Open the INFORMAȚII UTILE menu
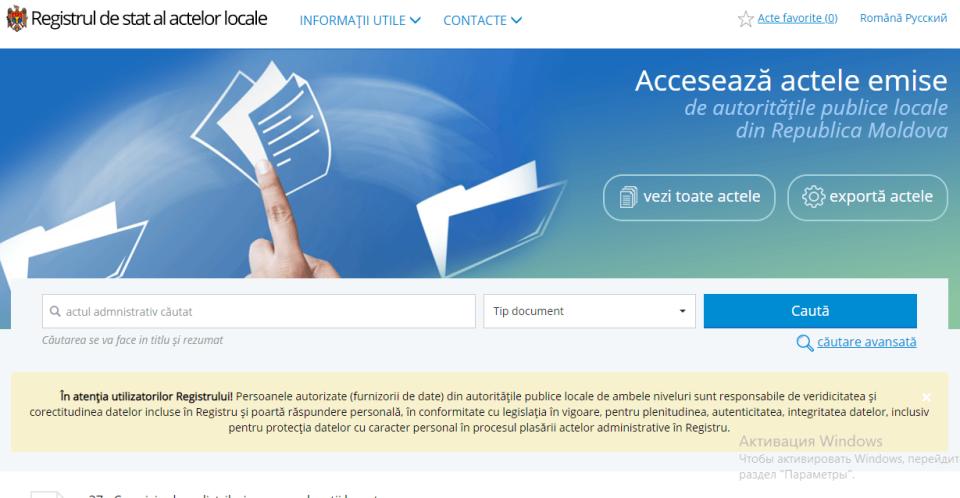This screenshot has height=498, width=960. (360, 20)
